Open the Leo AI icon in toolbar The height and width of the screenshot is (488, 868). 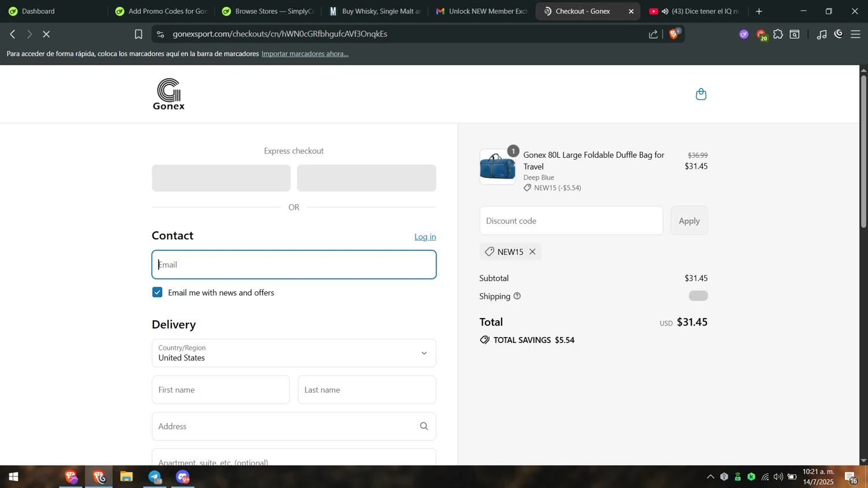[838, 34]
